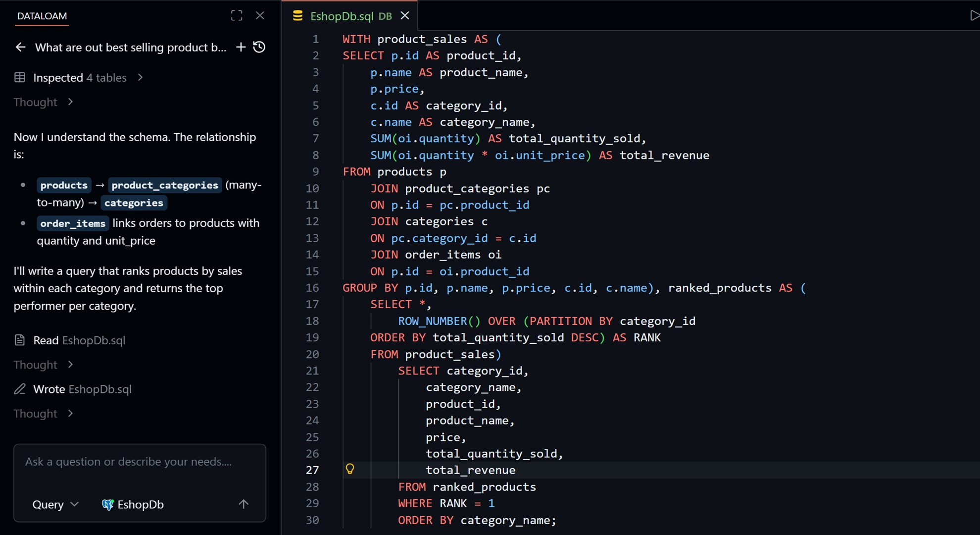The image size is (980, 535).
Task: Click the Read file document icon
Action: tap(20, 340)
